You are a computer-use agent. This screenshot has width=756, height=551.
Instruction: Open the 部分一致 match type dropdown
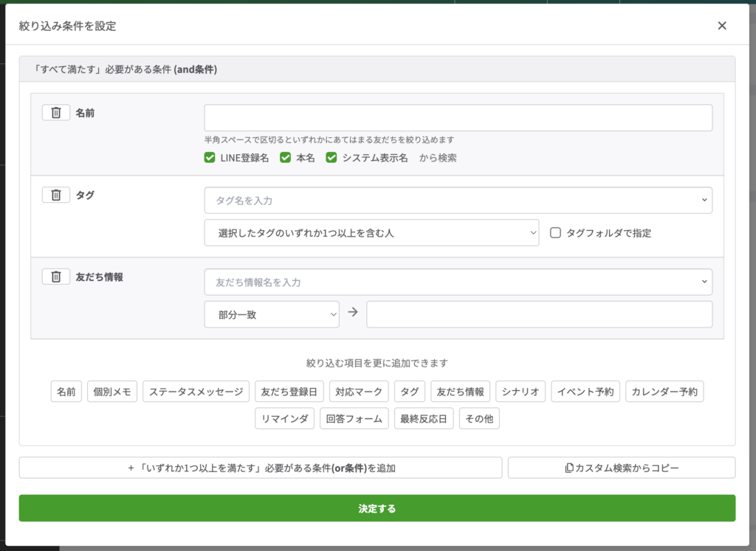[x=272, y=314]
